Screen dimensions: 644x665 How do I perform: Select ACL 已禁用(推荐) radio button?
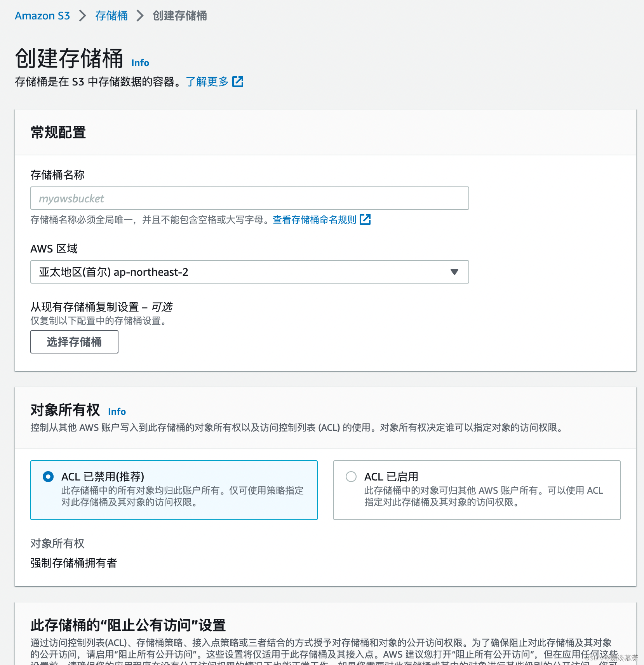click(48, 477)
